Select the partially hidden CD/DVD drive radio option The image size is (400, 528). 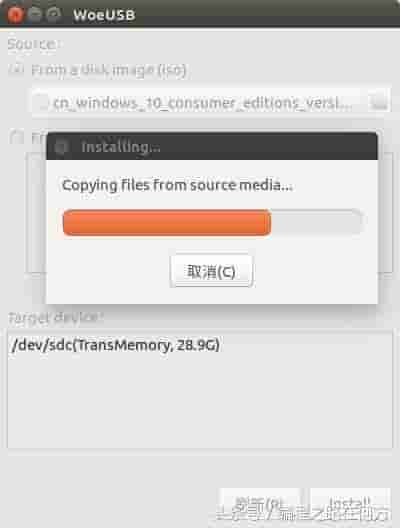pyautogui.click(x=16, y=137)
